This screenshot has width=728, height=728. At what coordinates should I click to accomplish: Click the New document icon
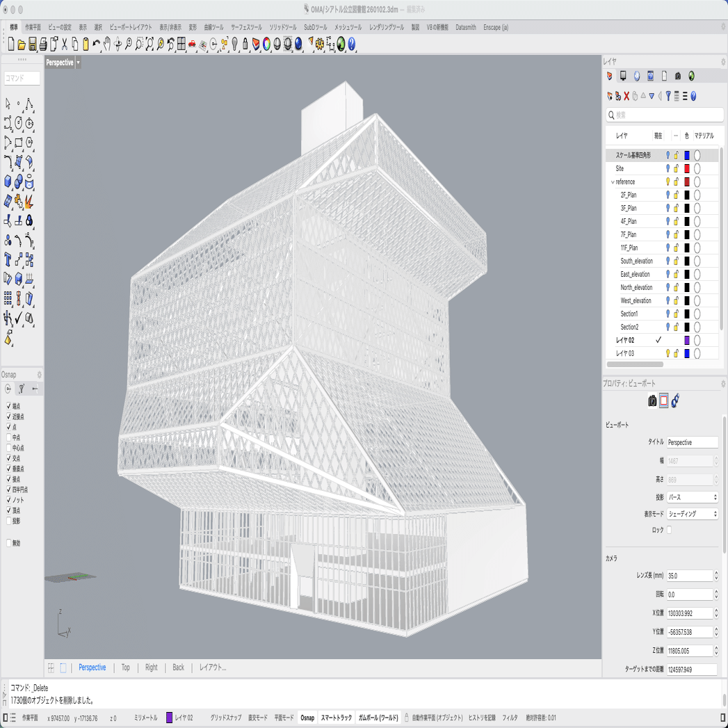(x=11, y=44)
